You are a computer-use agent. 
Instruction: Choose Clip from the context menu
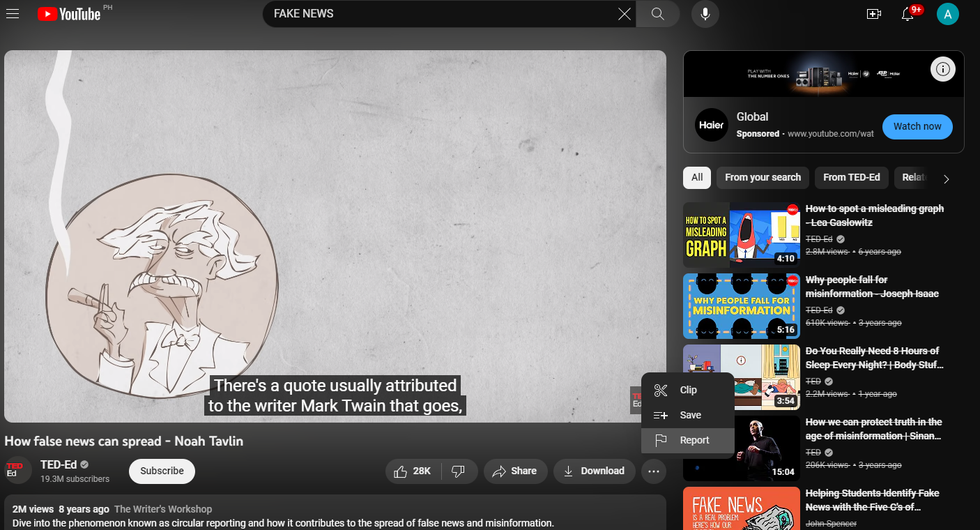687,390
